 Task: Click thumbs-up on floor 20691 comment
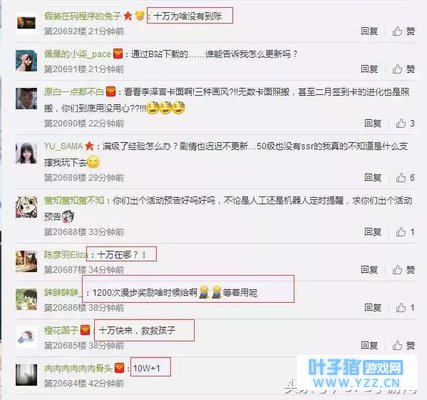click(403, 69)
